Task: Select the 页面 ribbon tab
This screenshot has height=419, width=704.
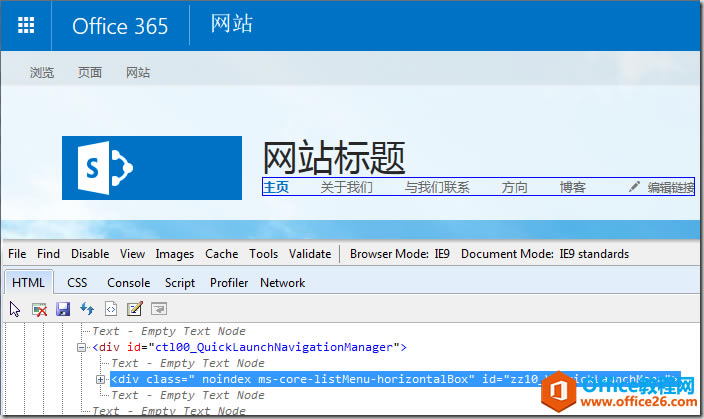Action: (x=89, y=73)
